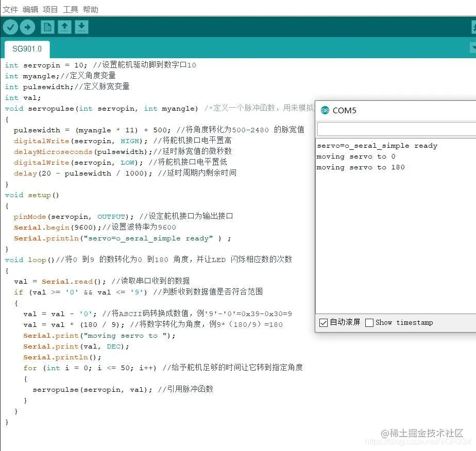Click the 'Serial.println();' line
Viewport: 476px width, 451px height.
click(62, 357)
